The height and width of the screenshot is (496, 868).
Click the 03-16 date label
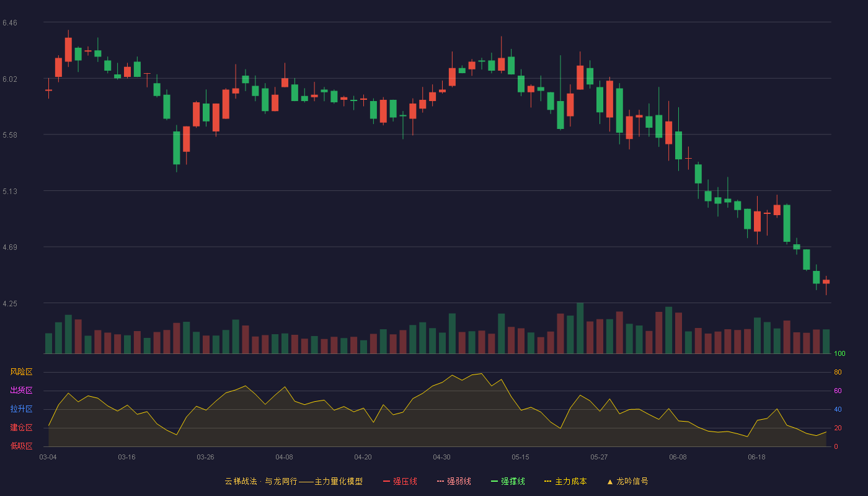point(126,457)
